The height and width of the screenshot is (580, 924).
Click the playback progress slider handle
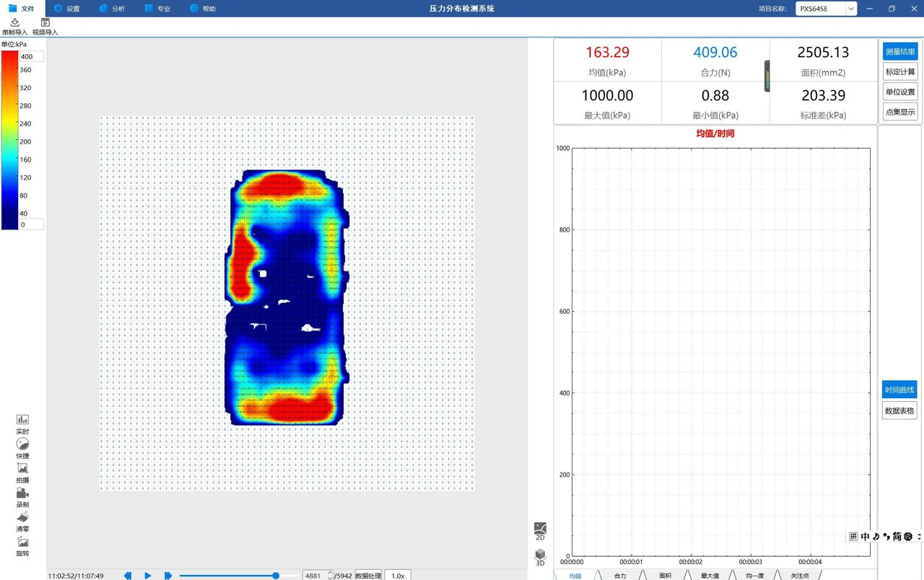pos(276,576)
